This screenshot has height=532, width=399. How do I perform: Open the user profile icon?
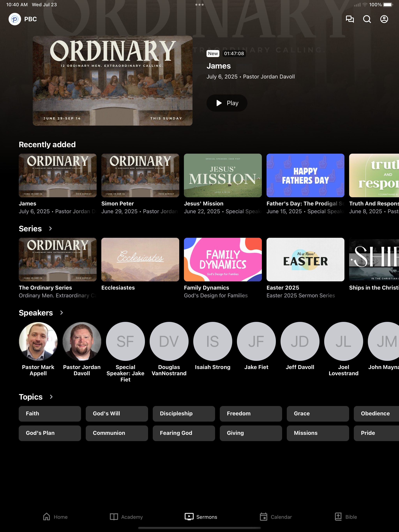tap(384, 19)
